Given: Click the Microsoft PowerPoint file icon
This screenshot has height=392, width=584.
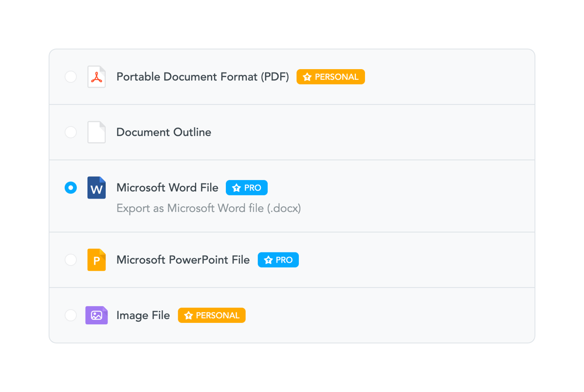Looking at the screenshot, I should coord(96,260).
